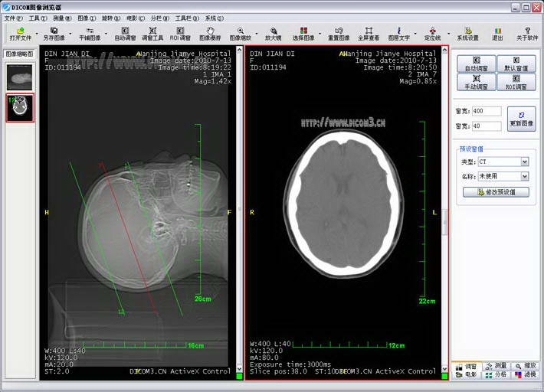Viewport: 544px width, 392px height.
Task: Open dropdown arrow next to 定位线
Action: (448, 34)
